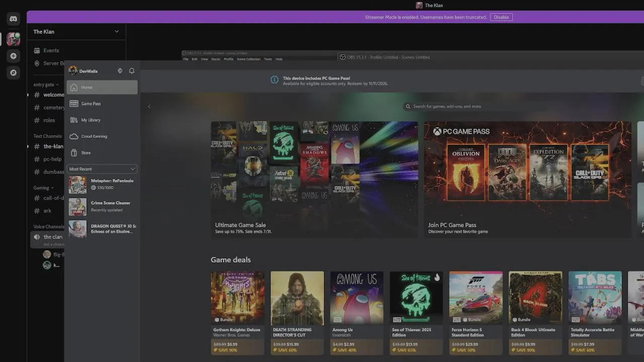Open the Ultimate Game Sale banner
This screenshot has width=644, height=362.
click(x=314, y=179)
